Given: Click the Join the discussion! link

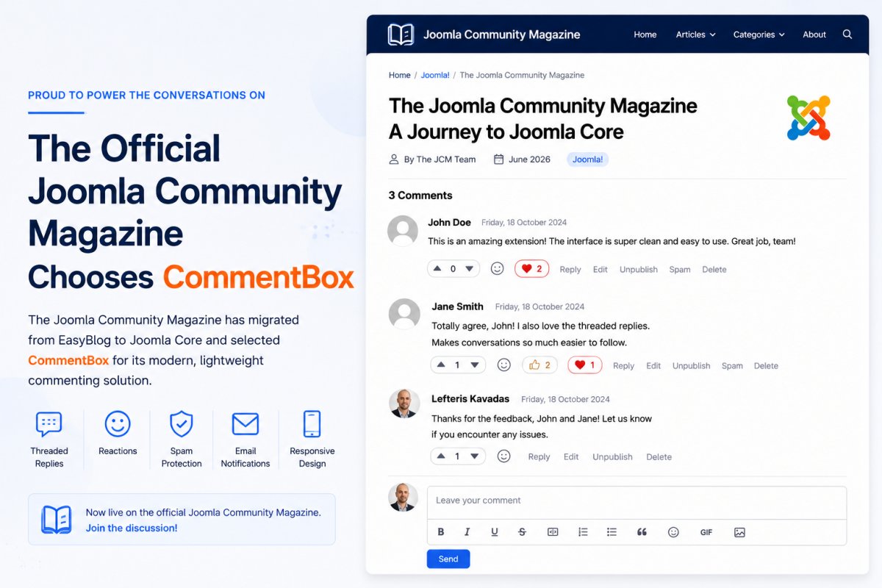Looking at the screenshot, I should point(132,528).
